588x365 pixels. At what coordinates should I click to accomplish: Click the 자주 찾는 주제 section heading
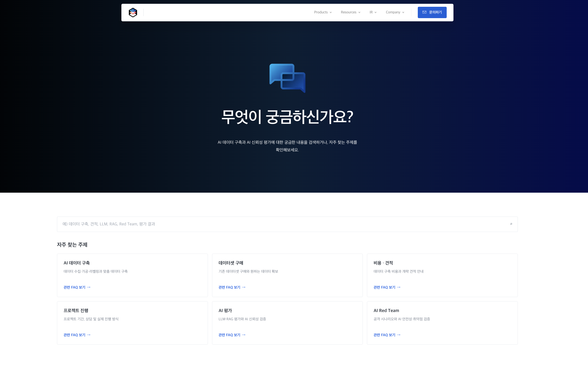[x=72, y=244]
